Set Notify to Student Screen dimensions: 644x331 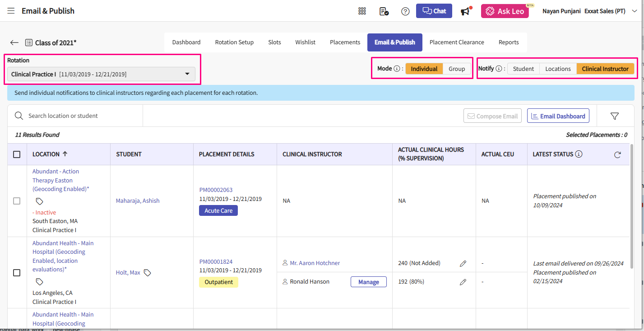524,69
